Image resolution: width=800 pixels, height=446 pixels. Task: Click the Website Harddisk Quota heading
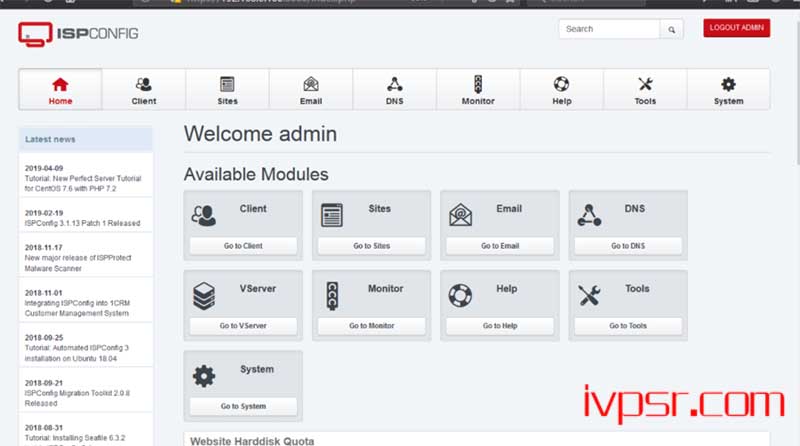coord(252,441)
